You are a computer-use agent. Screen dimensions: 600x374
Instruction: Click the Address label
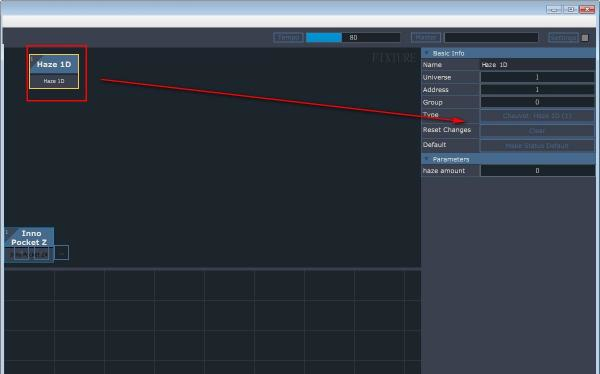point(435,90)
